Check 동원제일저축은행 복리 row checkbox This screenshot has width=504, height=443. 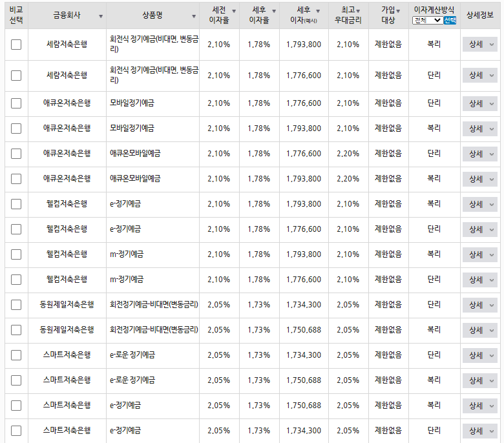coord(16,330)
